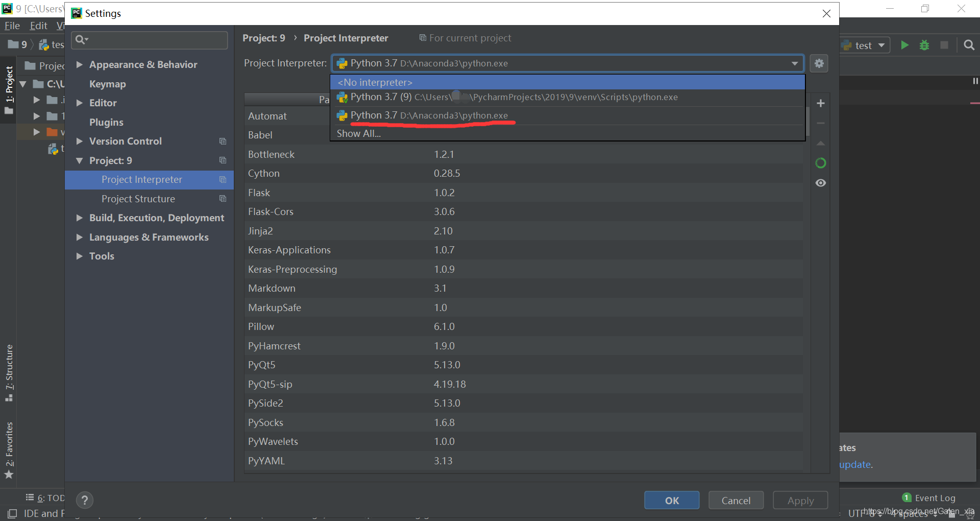Click the Stop square icon
The width and height of the screenshot is (980, 521).
point(944,45)
